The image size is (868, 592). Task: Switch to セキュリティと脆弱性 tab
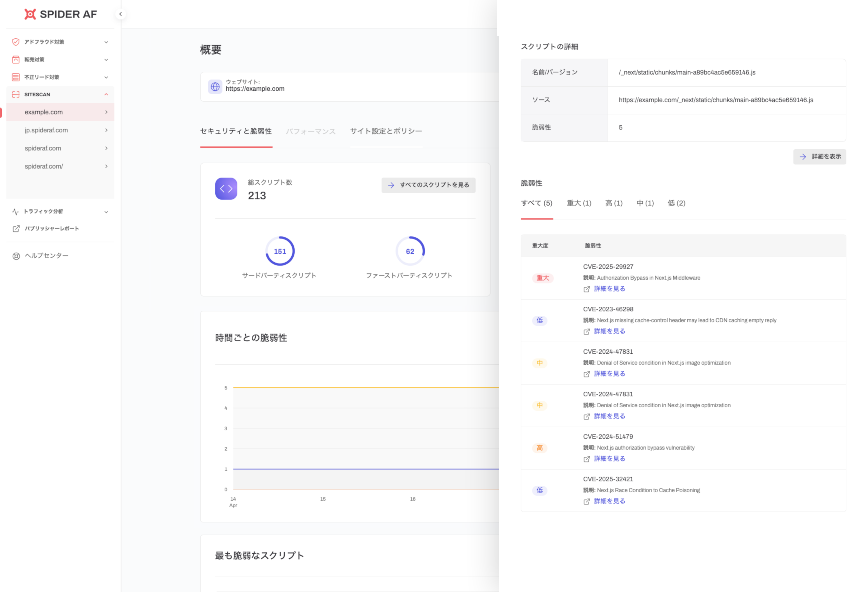pyautogui.click(x=236, y=131)
